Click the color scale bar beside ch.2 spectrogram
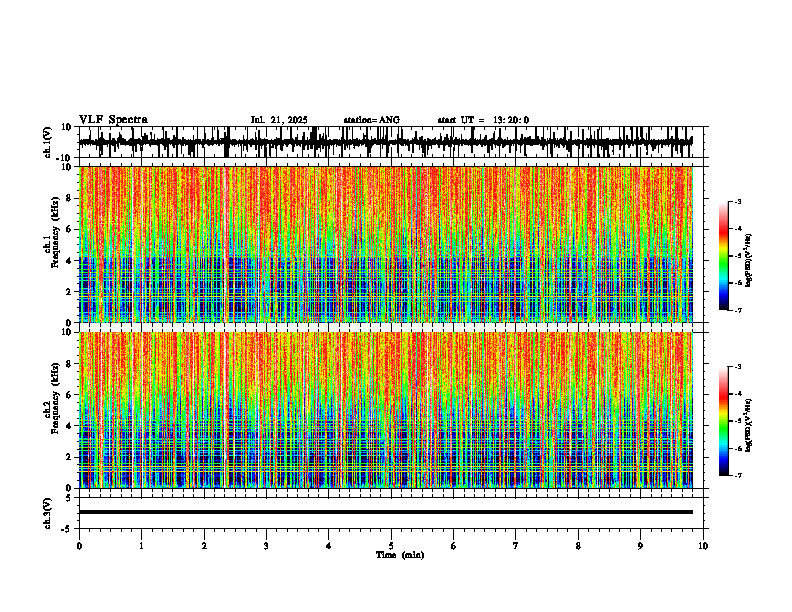The width and height of the screenshot is (792, 612). click(724, 421)
